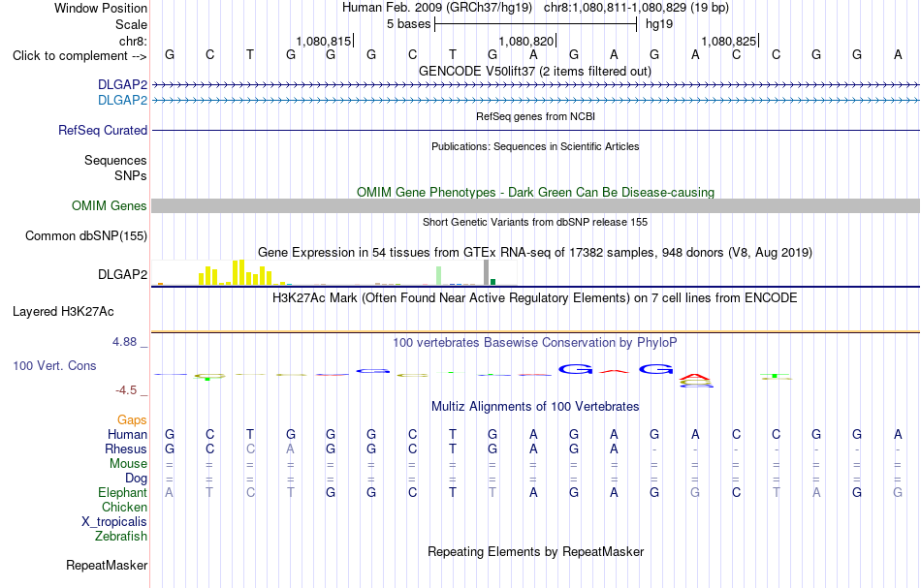Viewport: 921px width, 588px height.
Task: Open the Common dbSNP(155) label
Action: pyautogui.click(x=85, y=236)
